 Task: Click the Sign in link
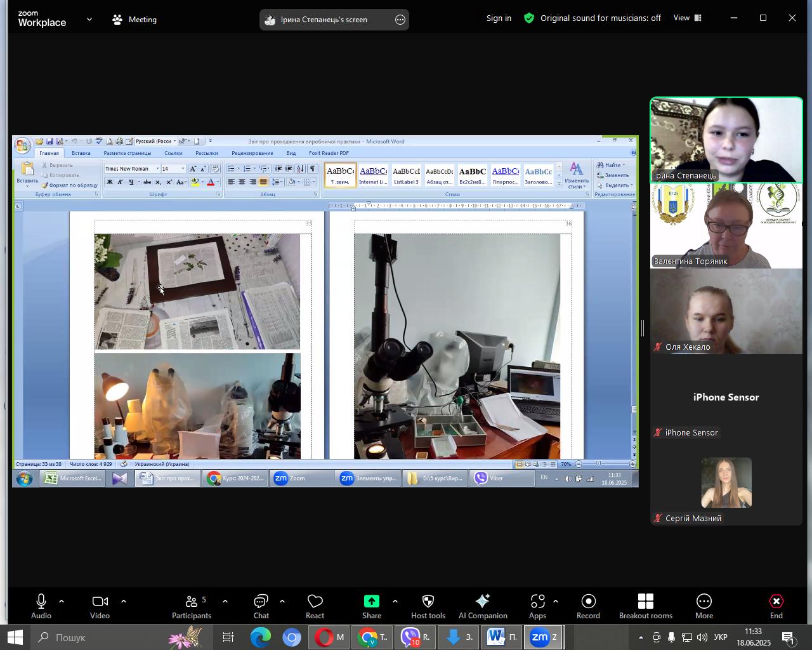(x=499, y=18)
